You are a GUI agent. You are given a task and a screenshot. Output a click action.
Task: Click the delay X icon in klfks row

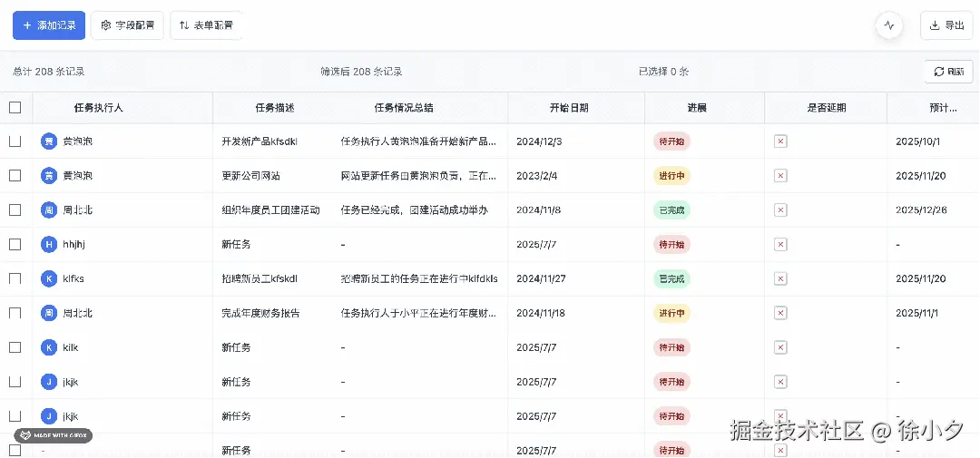[x=780, y=278]
